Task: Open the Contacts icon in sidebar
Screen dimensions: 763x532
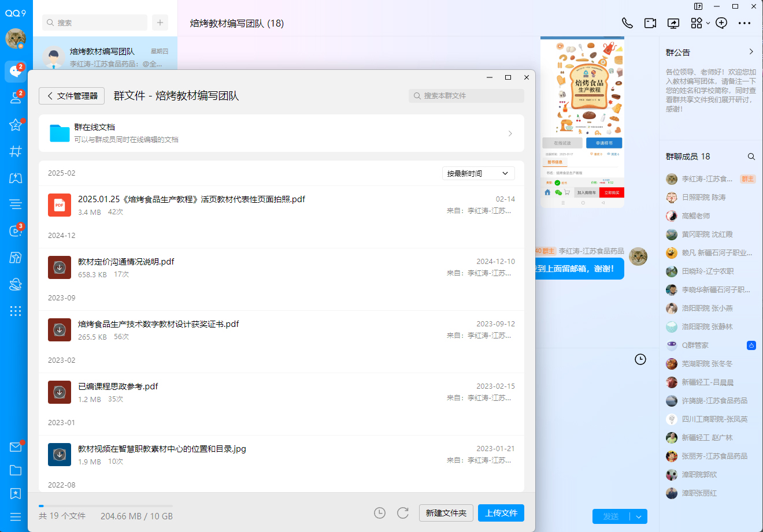Action: [x=16, y=98]
